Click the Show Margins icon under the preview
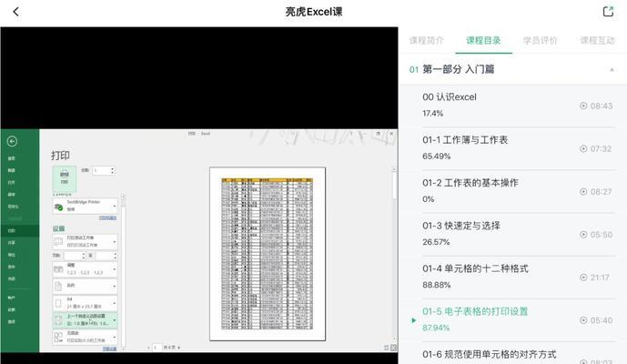Viewport: 627px width, 364px height. 386,348
